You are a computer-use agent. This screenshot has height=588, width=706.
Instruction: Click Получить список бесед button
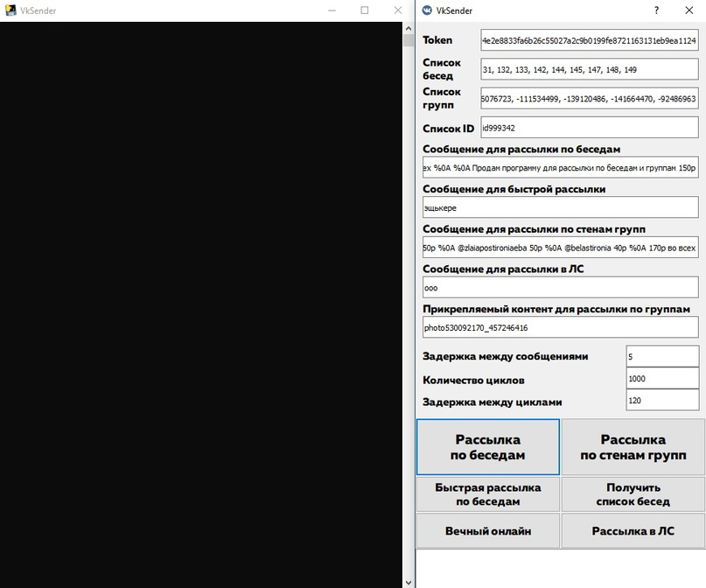pyautogui.click(x=633, y=494)
